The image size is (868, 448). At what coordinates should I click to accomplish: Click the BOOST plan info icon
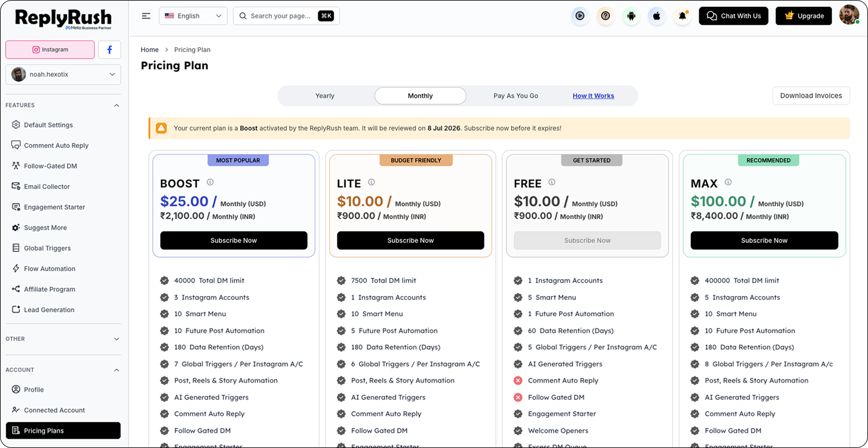tap(210, 182)
